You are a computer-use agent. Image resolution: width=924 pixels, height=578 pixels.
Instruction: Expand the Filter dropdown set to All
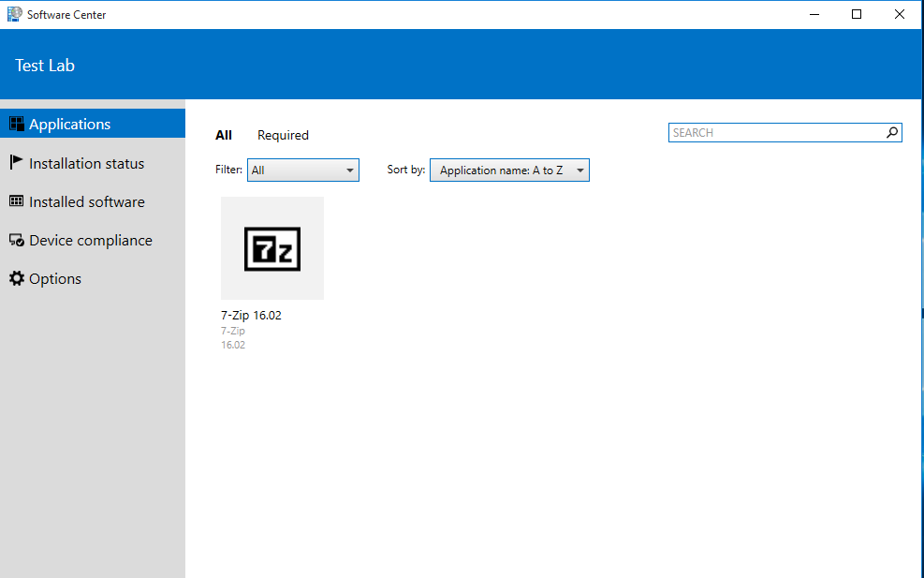(x=303, y=170)
